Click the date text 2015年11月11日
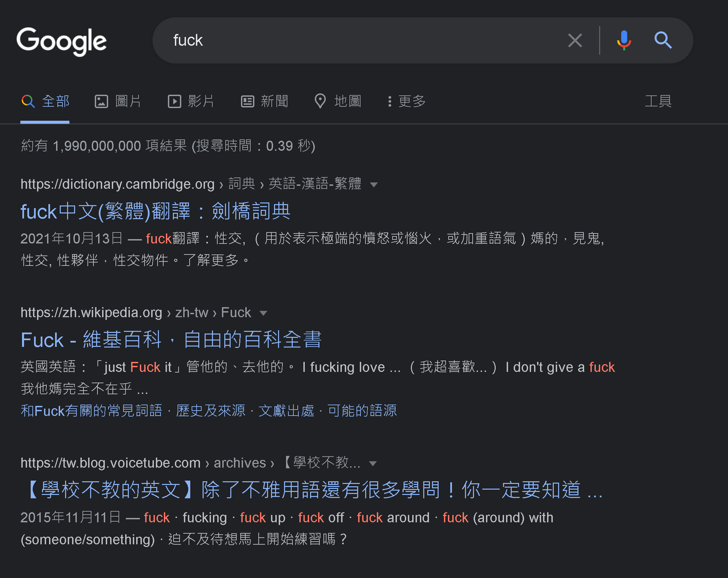728x578 pixels. point(70,517)
